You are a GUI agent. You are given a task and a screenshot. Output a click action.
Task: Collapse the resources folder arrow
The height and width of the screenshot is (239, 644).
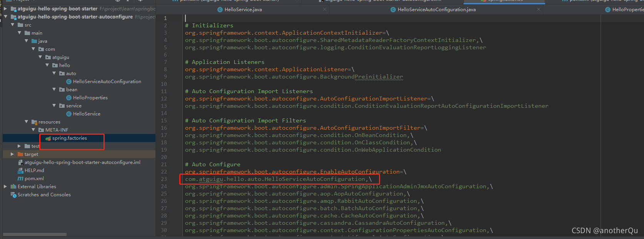tap(26, 122)
